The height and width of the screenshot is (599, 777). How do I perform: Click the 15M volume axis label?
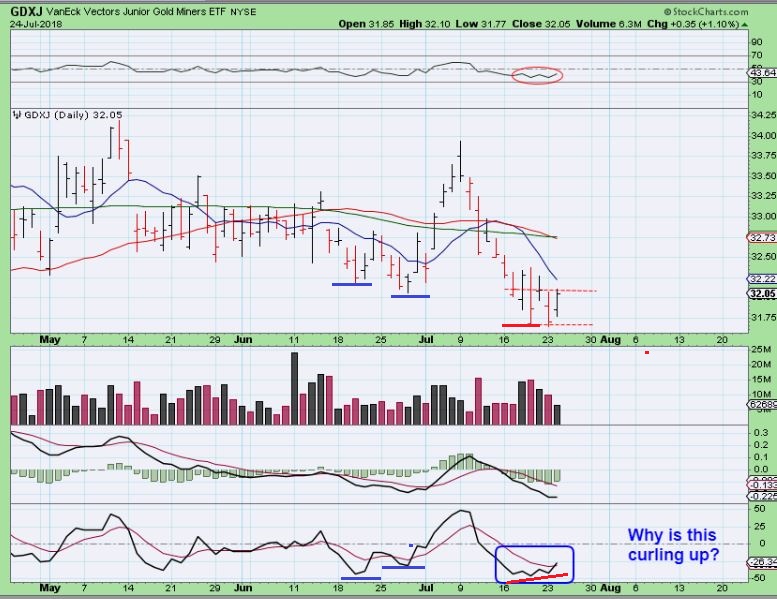click(x=761, y=380)
